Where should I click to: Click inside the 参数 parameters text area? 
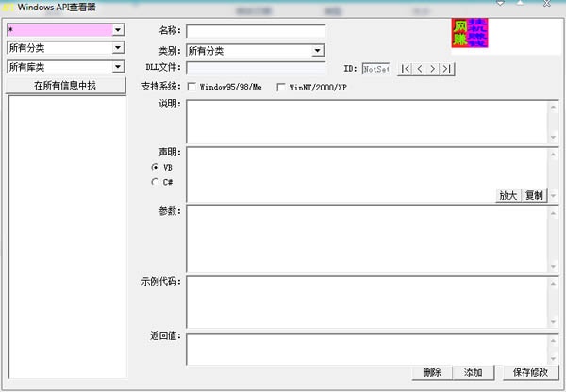click(x=368, y=239)
